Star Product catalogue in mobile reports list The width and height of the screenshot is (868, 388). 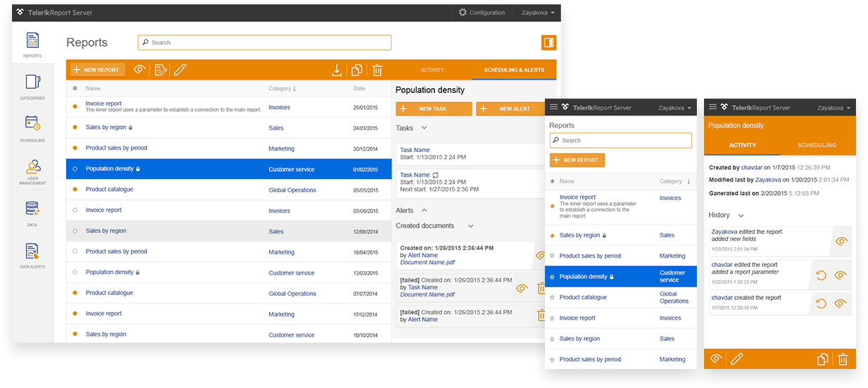pyautogui.click(x=552, y=297)
